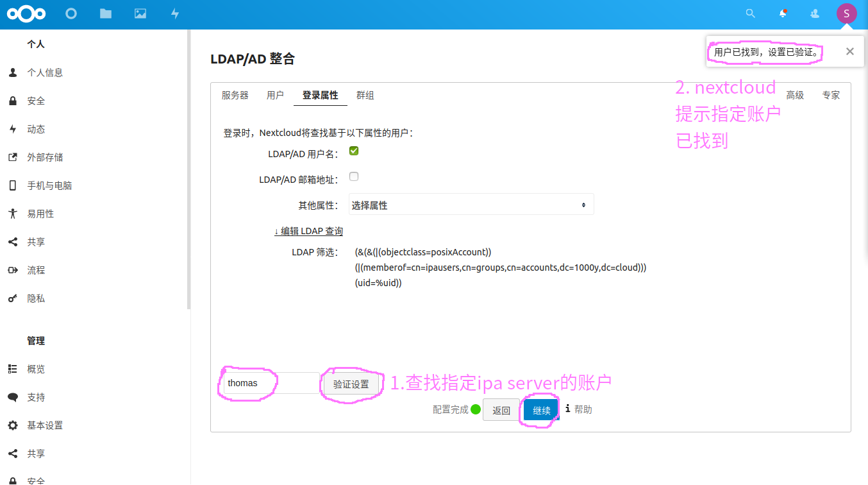Viewport: 868px width, 485px height.
Task: Click the 配置完成 status text
Action: point(450,409)
